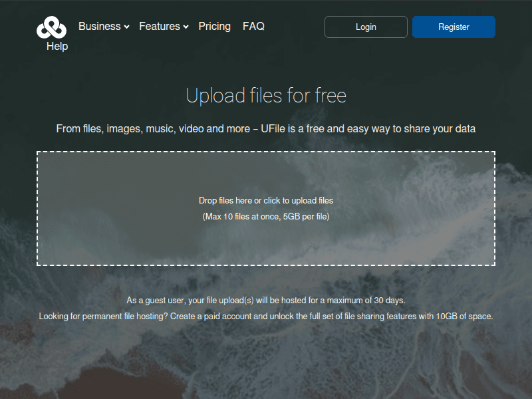View pricing plans from the navigation bar

click(214, 26)
